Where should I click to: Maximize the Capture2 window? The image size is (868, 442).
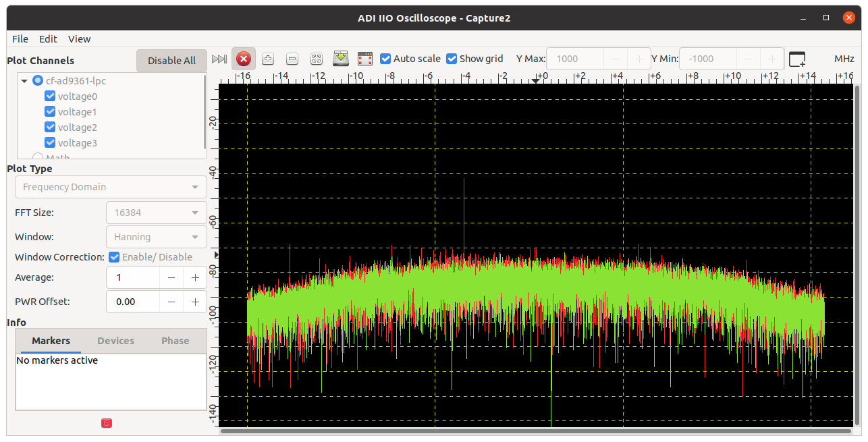pos(825,18)
